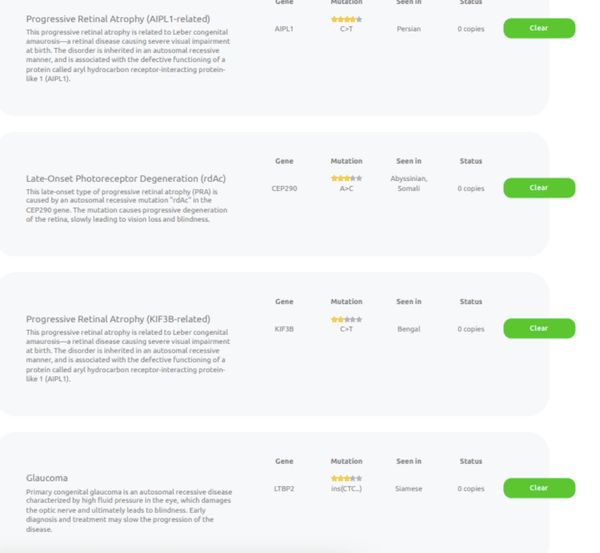Click the Bengal breed label
This screenshot has width=600, height=553.
pyautogui.click(x=408, y=328)
